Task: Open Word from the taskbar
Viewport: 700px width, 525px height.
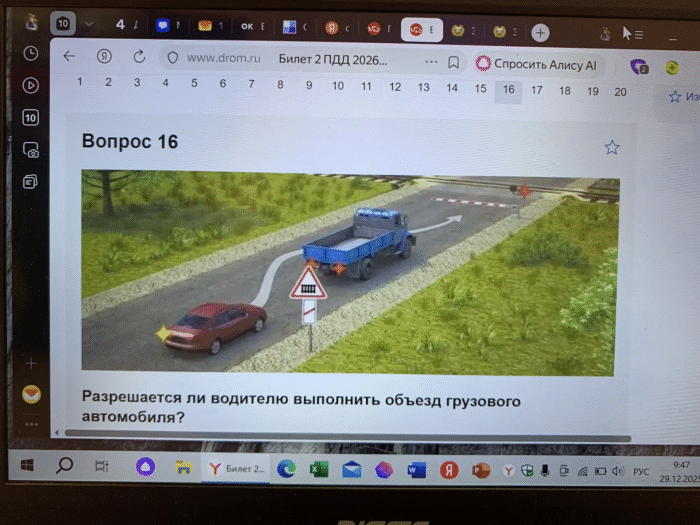Action: [x=417, y=470]
